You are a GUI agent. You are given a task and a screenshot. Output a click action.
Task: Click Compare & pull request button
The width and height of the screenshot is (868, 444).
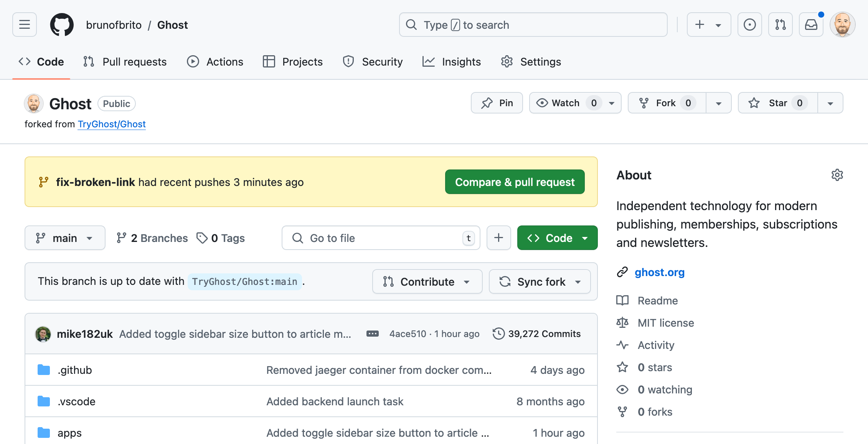tap(515, 183)
